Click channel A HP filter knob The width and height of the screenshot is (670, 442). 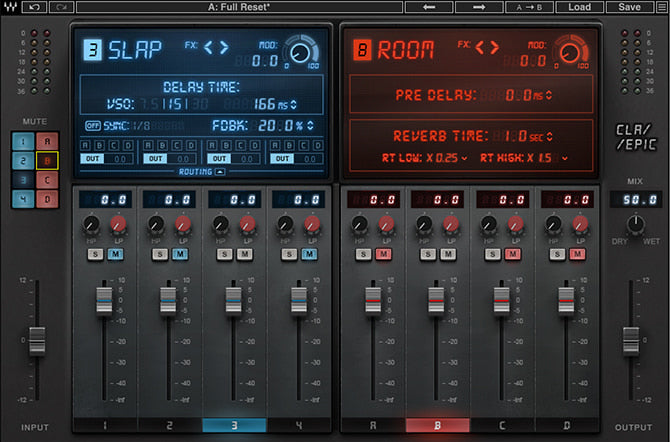[x=359, y=224]
